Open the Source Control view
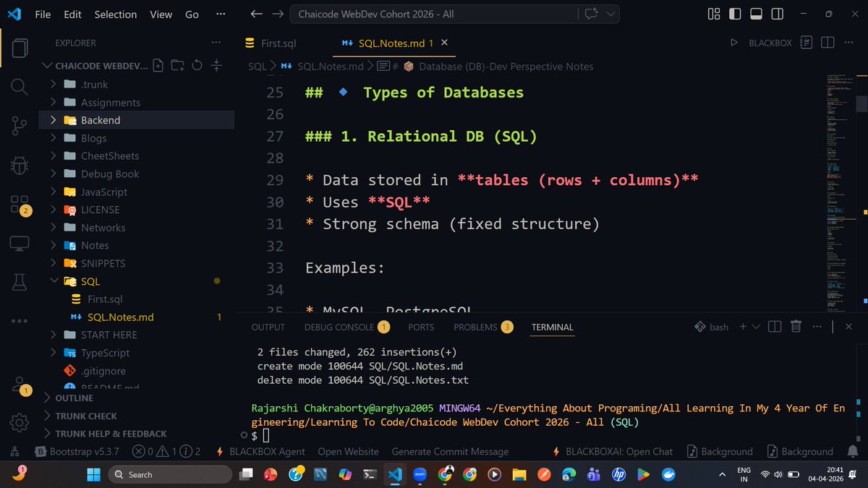 [x=20, y=126]
